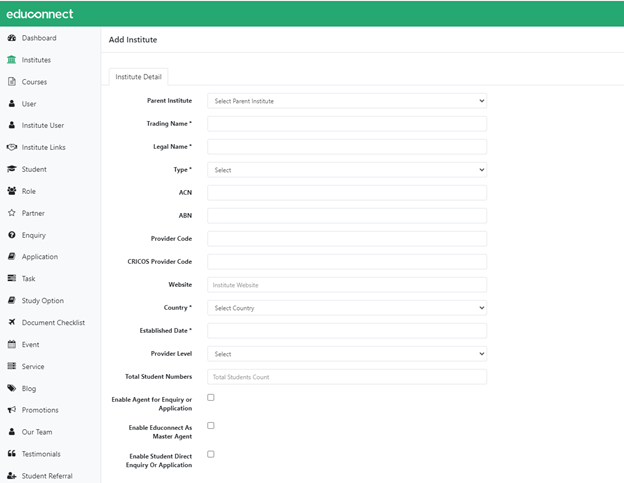Click the educonnect logo

coord(39,14)
